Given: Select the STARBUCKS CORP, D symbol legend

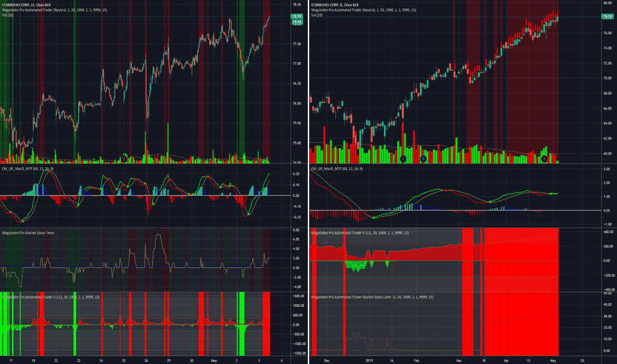Looking at the screenshot, I should (335, 5).
